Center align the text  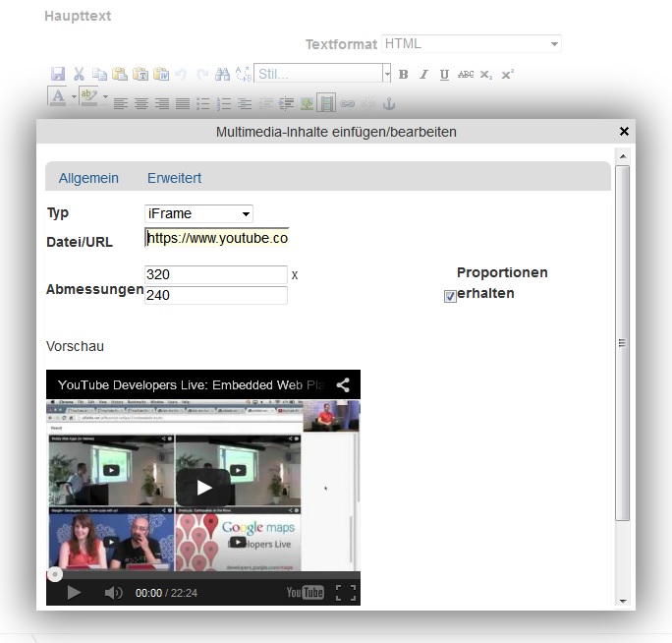[141, 103]
